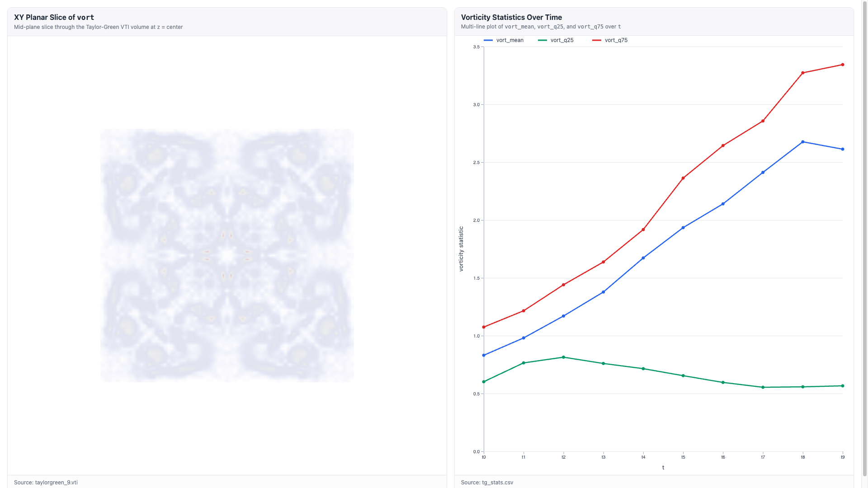The height and width of the screenshot is (488, 868).
Task: Click the t5 x-axis tick label
Action: pyautogui.click(x=683, y=457)
